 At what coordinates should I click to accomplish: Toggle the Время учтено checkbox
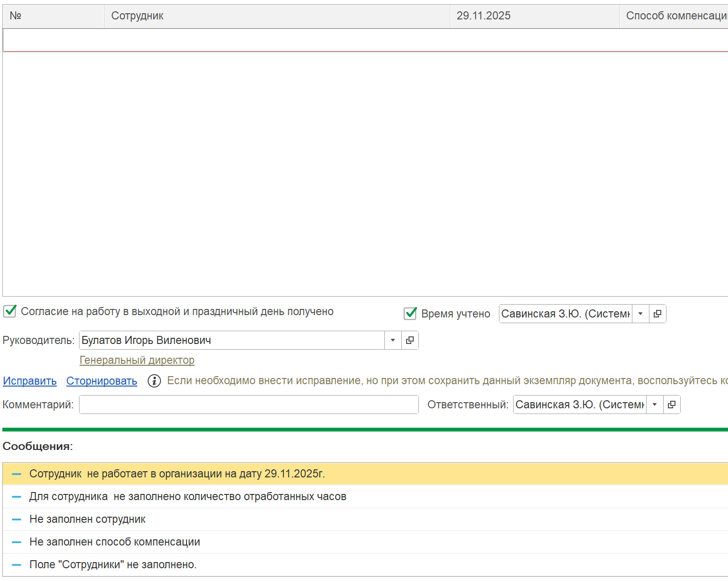410,314
